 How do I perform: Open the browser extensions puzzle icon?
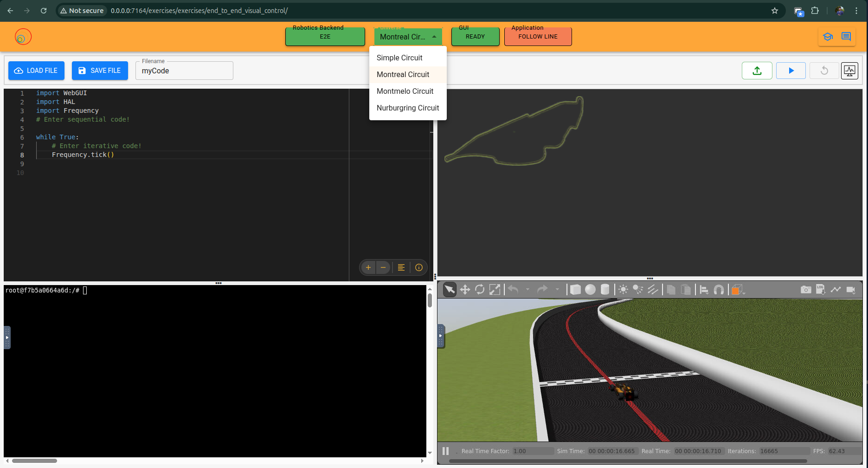(x=815, y=11)
